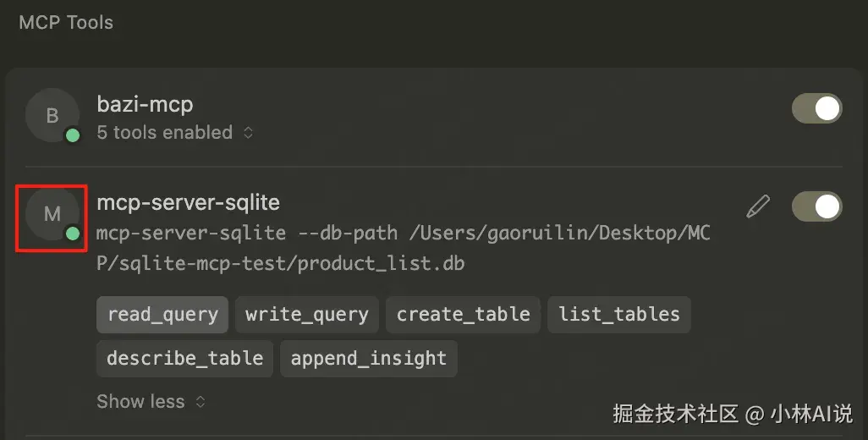Click the describe_table tool chip
Viewport: 868px width, 440px height.
(x=184, y=359)
